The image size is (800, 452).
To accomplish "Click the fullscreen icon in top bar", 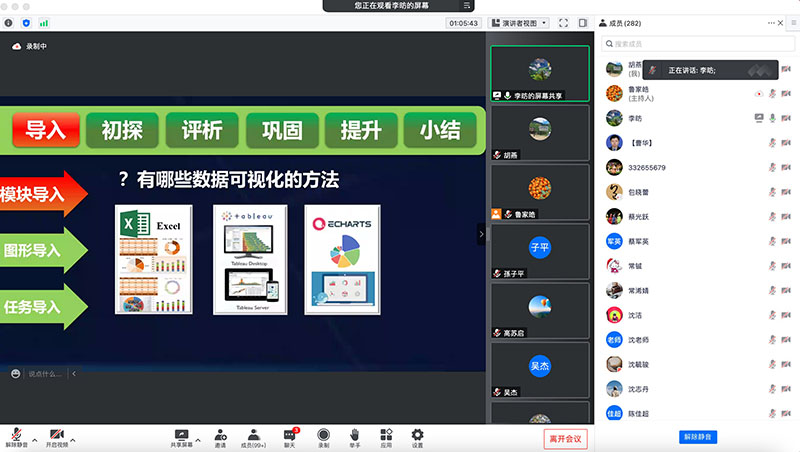I will [x=564, y=22].
